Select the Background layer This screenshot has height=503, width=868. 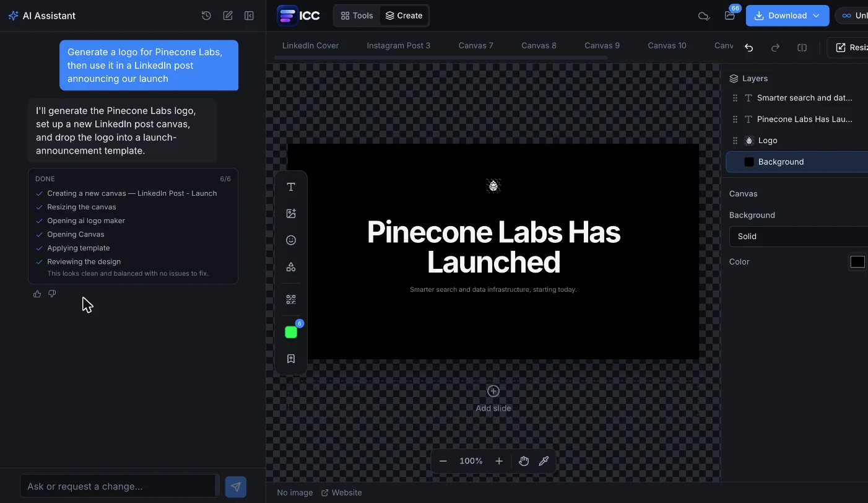[797, 162]
